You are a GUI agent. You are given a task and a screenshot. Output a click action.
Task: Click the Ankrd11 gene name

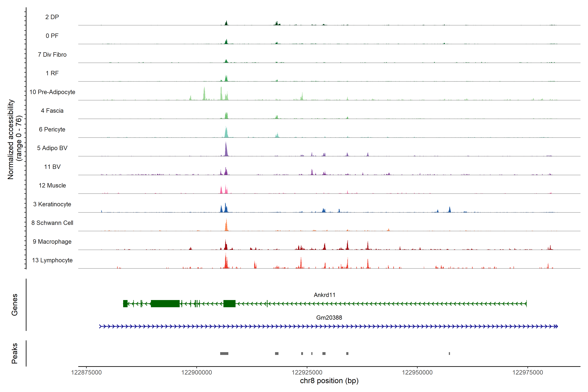tap(325, 295)
